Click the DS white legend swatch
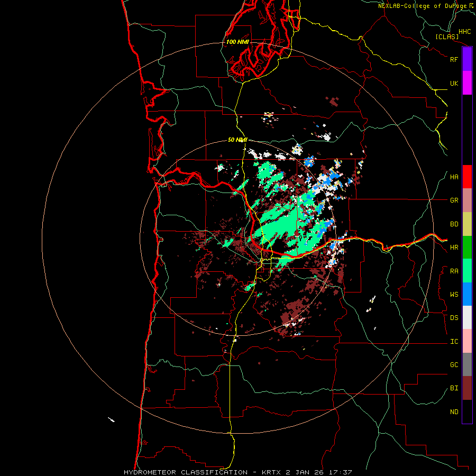The image size is (476, 476). (467, 317)
